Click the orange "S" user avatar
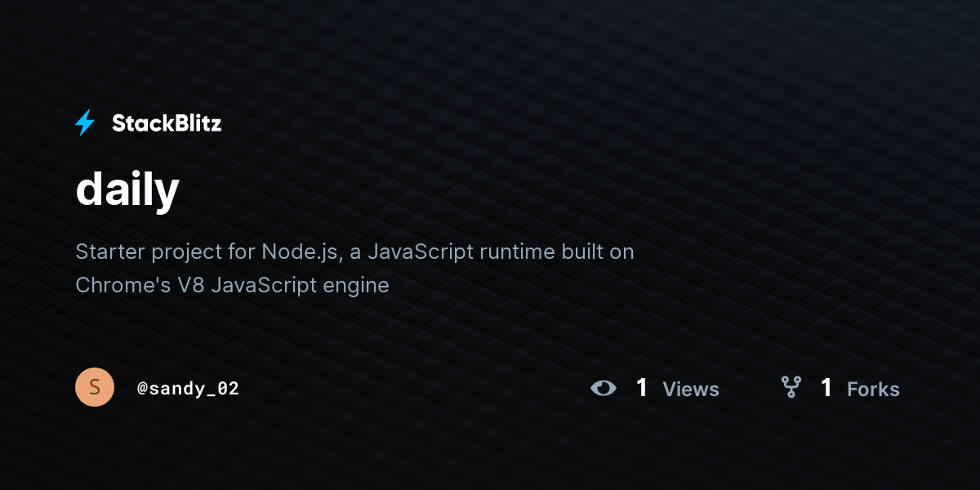This screenshot has height=490, width=980. pos(95,388)
